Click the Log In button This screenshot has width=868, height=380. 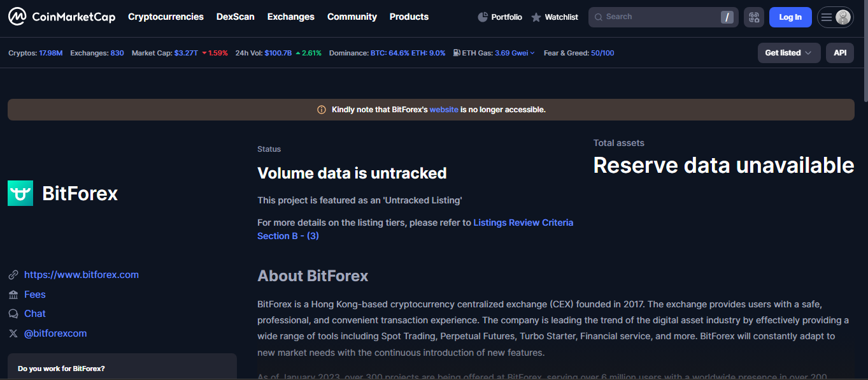pyautogui.click(x=790, y=17)
